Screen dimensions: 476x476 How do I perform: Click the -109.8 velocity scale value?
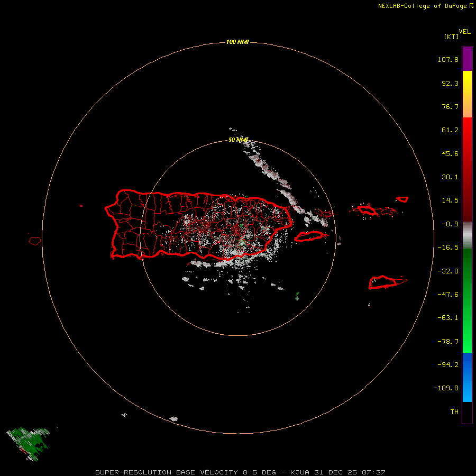point(446,388)
